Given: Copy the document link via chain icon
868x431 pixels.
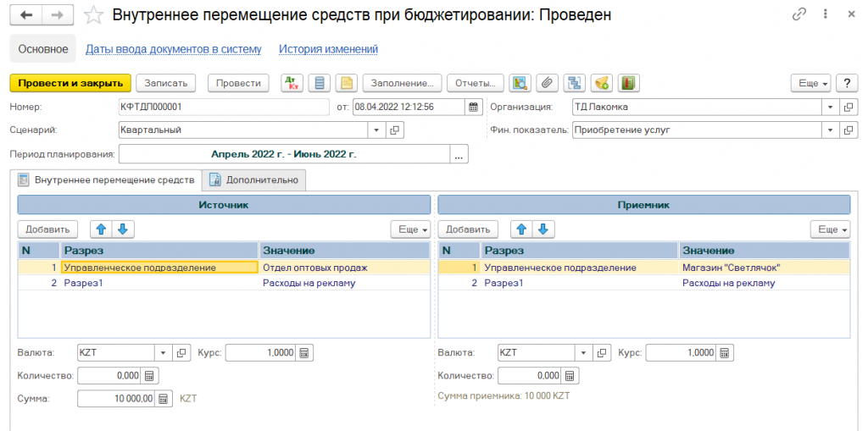Looking at the screenshot, I should 799,15.
